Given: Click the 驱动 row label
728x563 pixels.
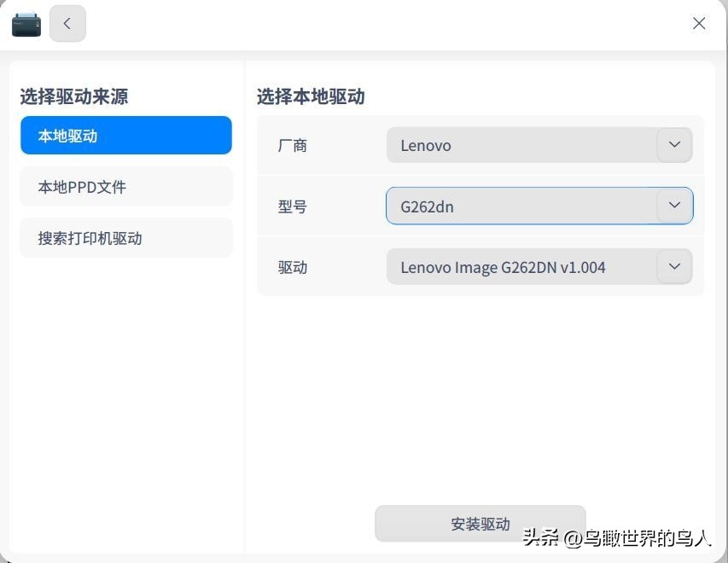Looking at the screenshot, I should click(x=294, y=267).
